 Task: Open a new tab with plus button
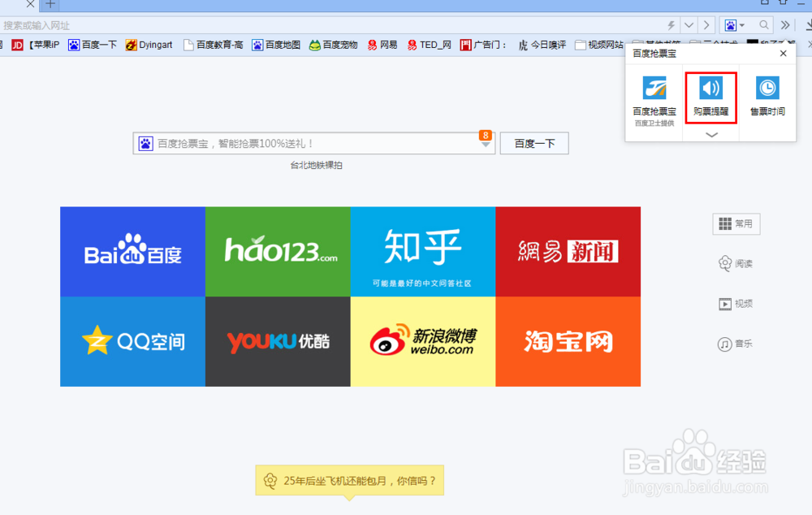click(50, 5)
